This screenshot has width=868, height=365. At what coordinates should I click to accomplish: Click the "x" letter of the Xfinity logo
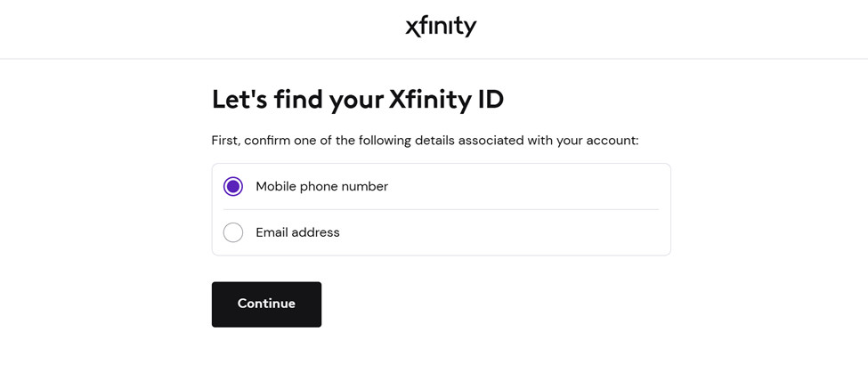(413, 28)
